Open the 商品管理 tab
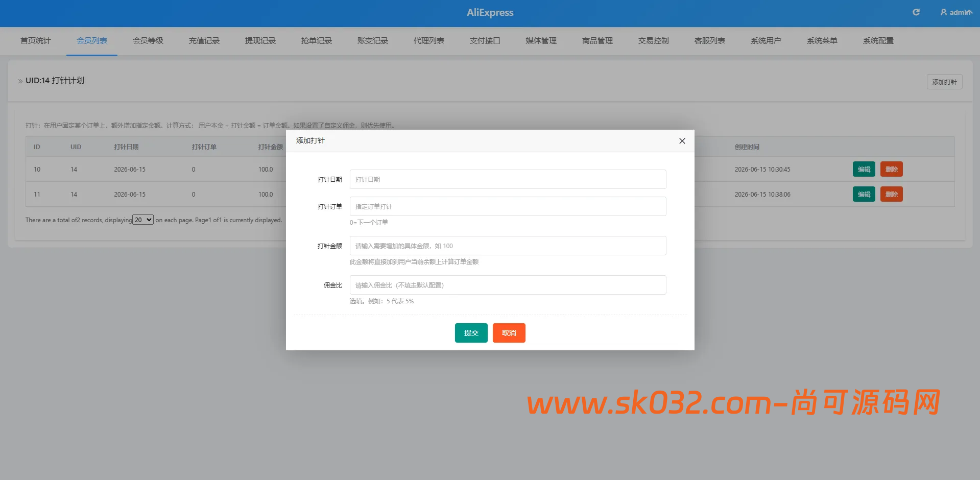The width and height of the screenshot is (980, 480). pos(597,41)
